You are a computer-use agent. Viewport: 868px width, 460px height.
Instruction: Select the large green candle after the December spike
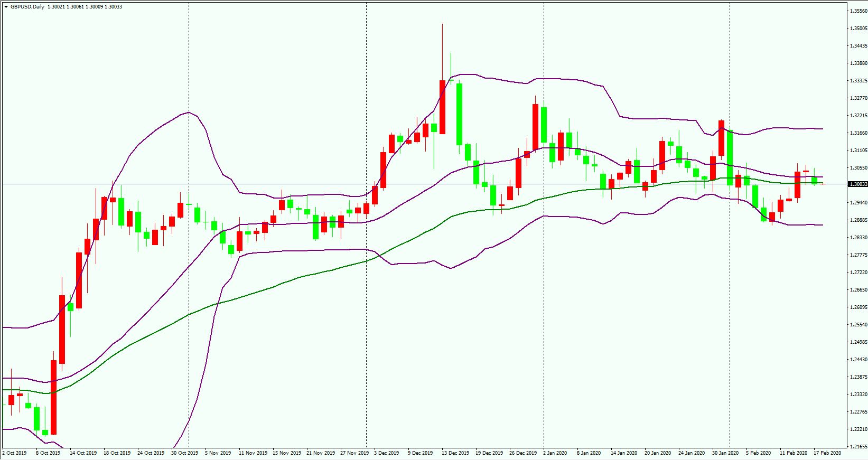point(459,114)
